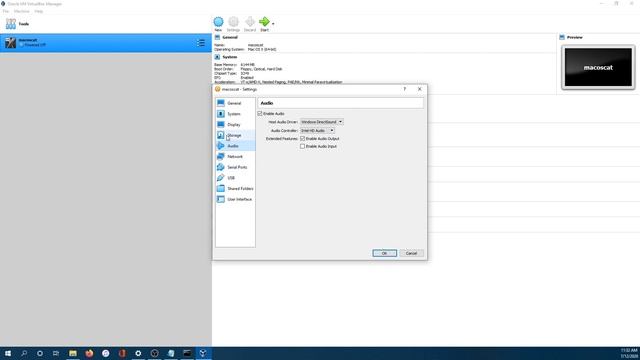The width and height of the screenshot is (640, 360).
Task: Click the Preview panel header
Action: tap(575, 37)
